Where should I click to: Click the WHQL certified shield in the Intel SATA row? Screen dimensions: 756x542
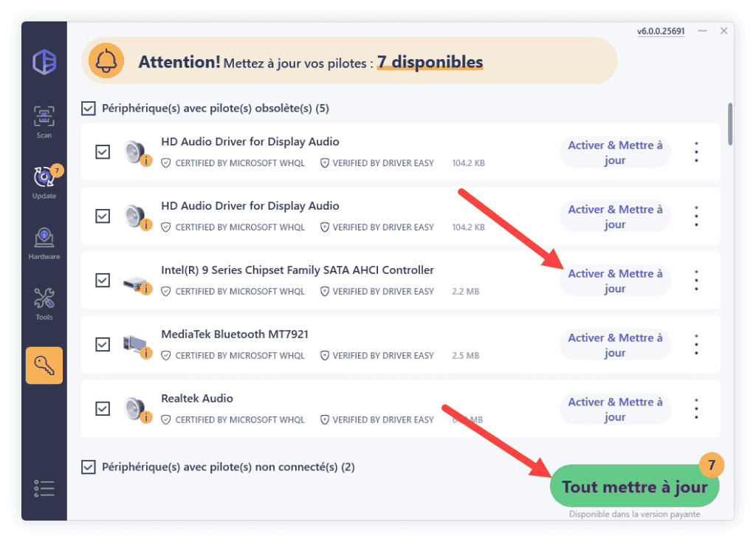click(x=166, y=291)
